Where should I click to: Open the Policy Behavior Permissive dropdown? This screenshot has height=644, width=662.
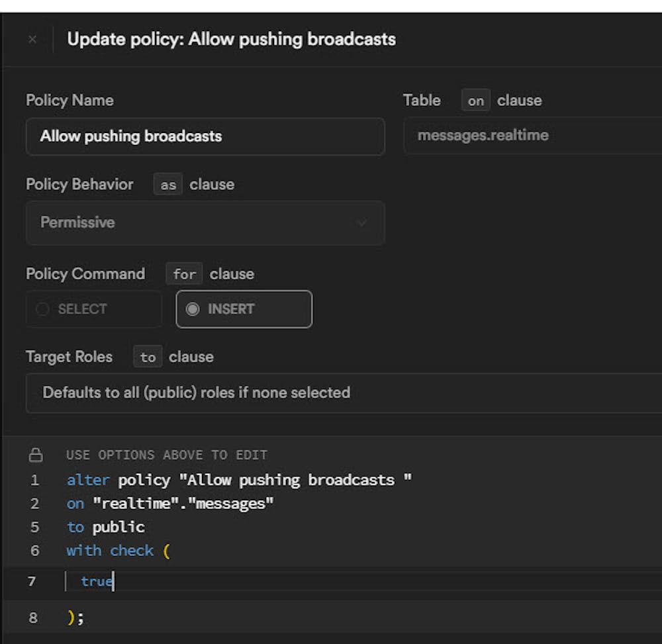coord(205,223)
